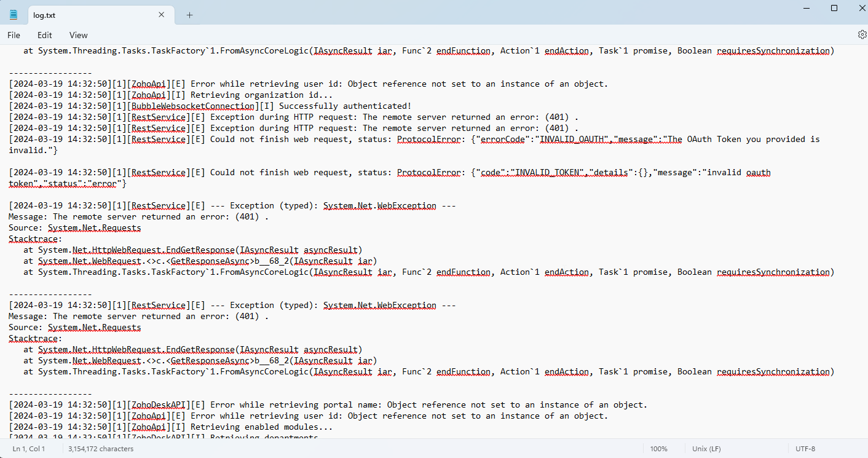Maximize the Notepad window

click(x=834, y=8)
